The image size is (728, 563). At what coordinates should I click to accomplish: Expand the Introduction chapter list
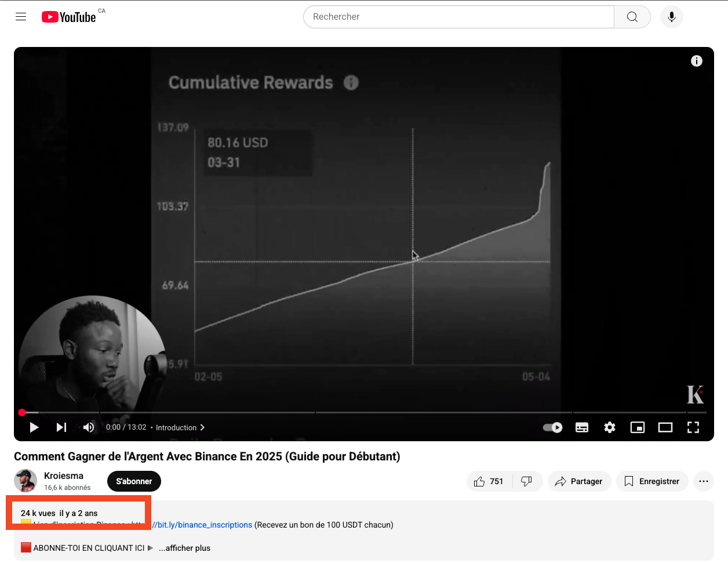tap(180, 427)
